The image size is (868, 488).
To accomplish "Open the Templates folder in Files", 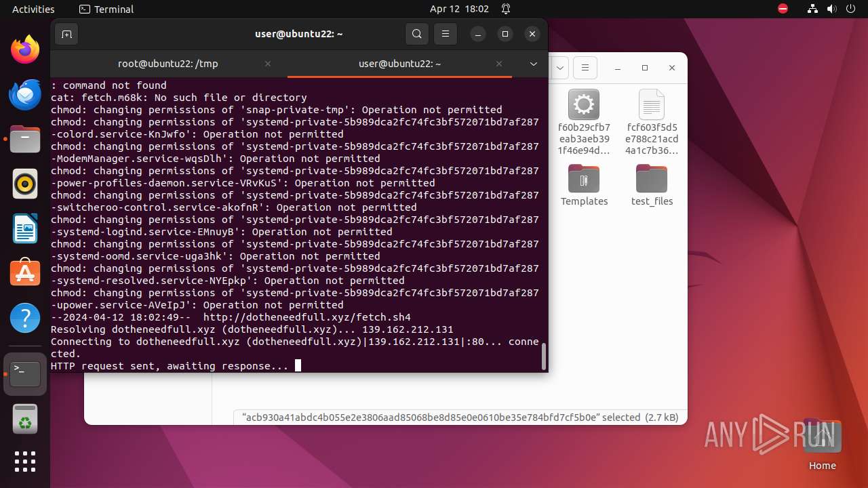I will [x=584, y=185].
